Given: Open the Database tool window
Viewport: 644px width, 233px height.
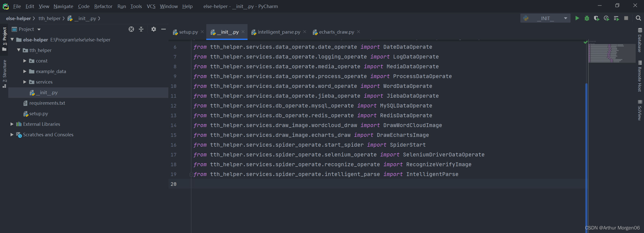Looking at the screenshot, I should [640, 40].
